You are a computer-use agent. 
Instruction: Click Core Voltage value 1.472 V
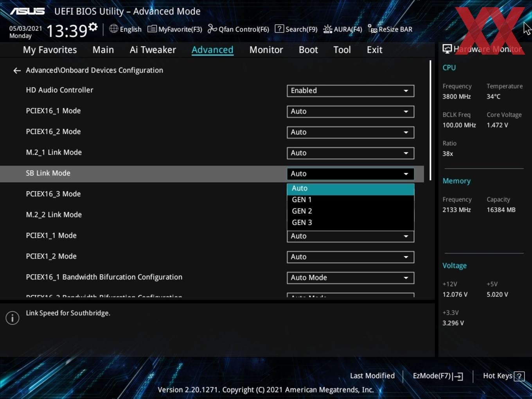click(497, 125)
